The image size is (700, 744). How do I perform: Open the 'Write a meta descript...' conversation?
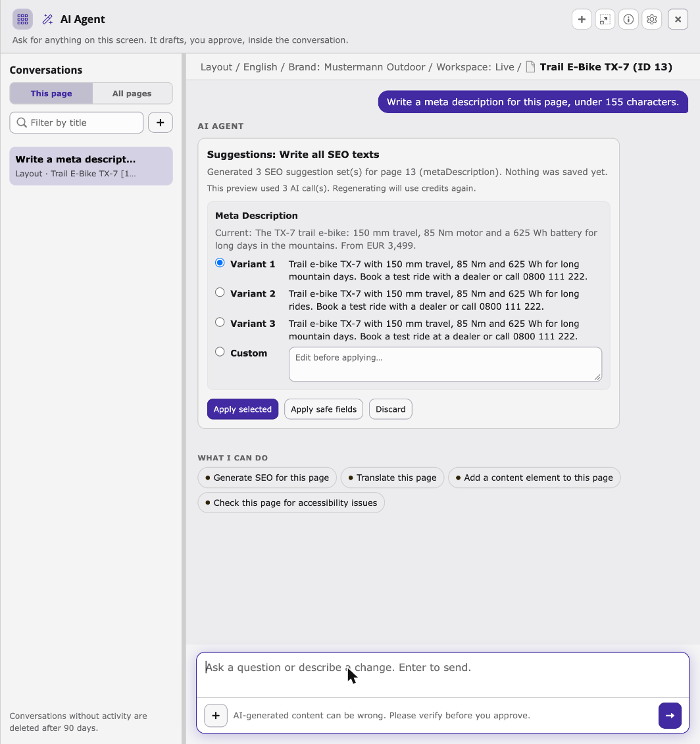coord(91,166)
